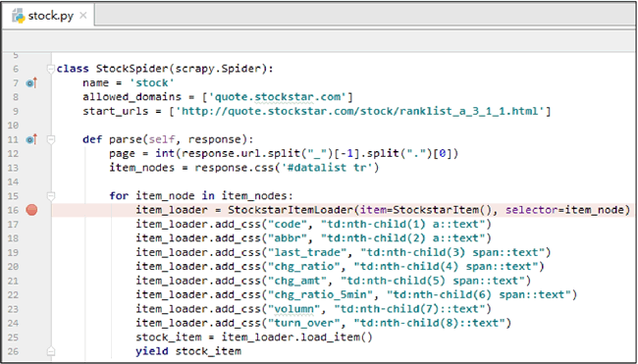Click the yield stock_item statement

[x=188, y=351]
